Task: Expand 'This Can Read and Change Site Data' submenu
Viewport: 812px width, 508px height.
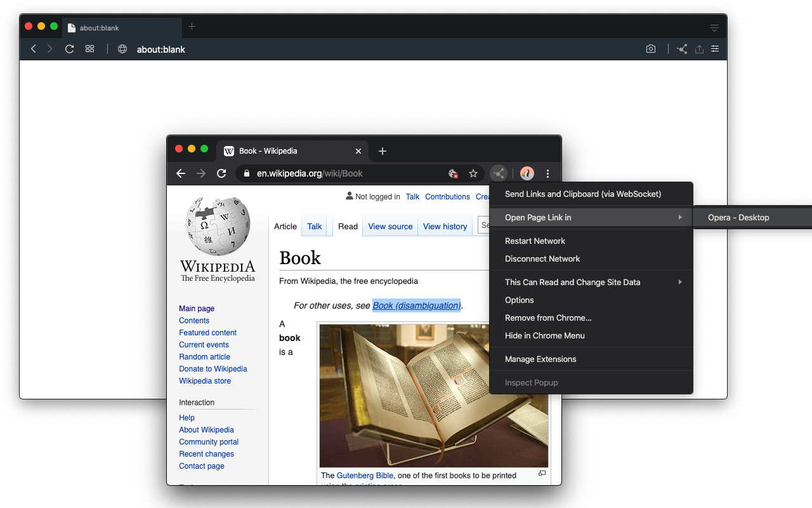Action: (x=572, y=282)
